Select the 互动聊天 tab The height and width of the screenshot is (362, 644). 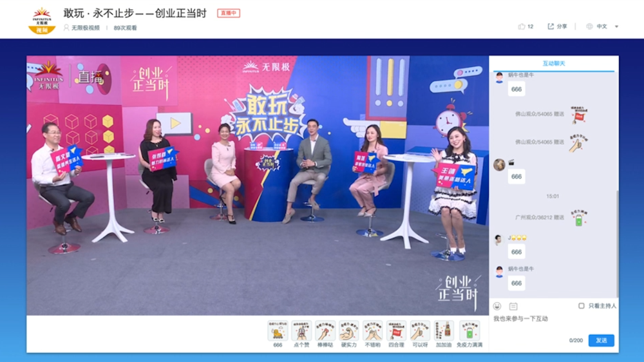(554, 63)
